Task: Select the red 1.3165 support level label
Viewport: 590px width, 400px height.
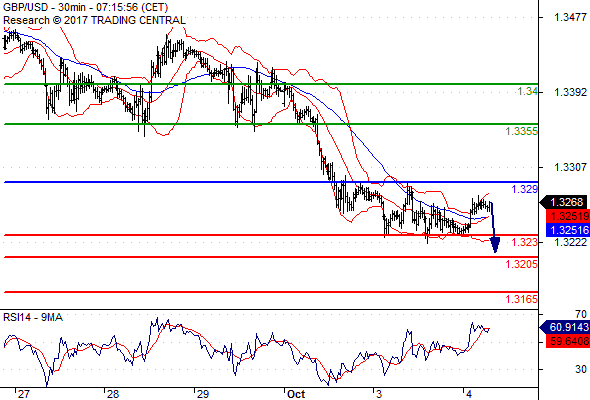Action: [x=522, y=299]
